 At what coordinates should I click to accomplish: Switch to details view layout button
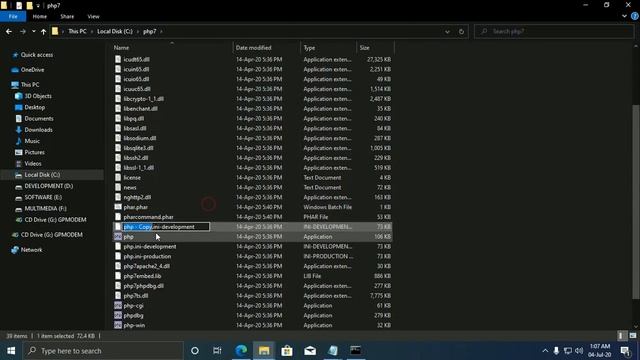tap(621, 336)
